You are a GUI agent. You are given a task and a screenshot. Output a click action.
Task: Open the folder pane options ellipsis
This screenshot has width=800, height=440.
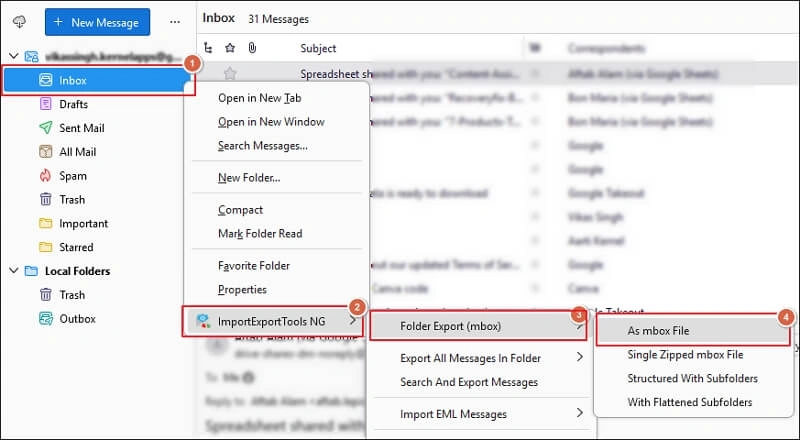pos(175,22)
